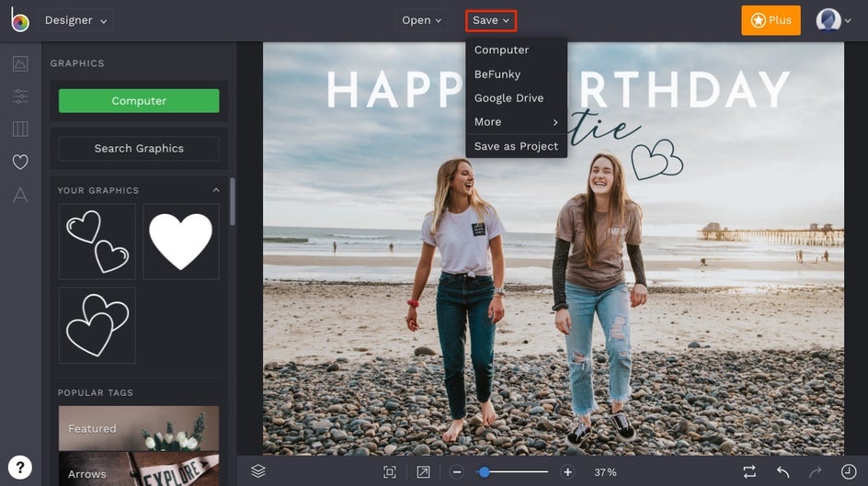
Task: Choose BeFunky in the Save menu
Action: (x=516, y=74)
